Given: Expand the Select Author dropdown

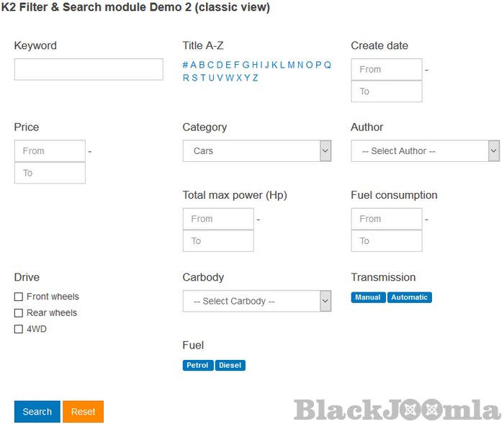Looking at the screenshot, I should pos(425,151).
